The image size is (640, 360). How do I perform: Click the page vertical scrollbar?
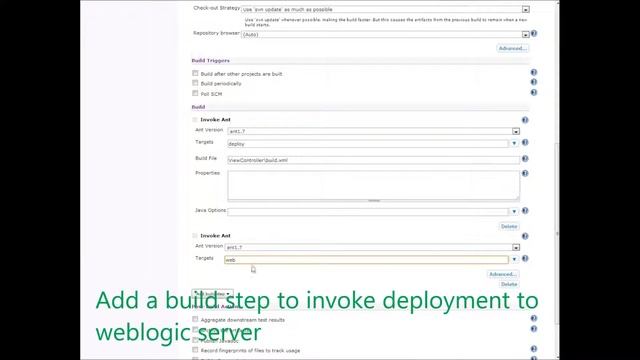click(x=557, y=233)
